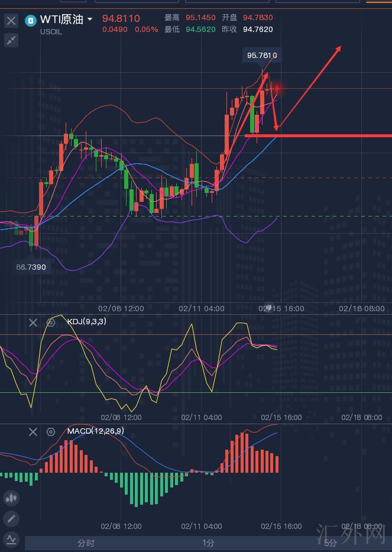
Task: Remove the MACD(12,26,9) indicator
Action: tap(33, 432)
